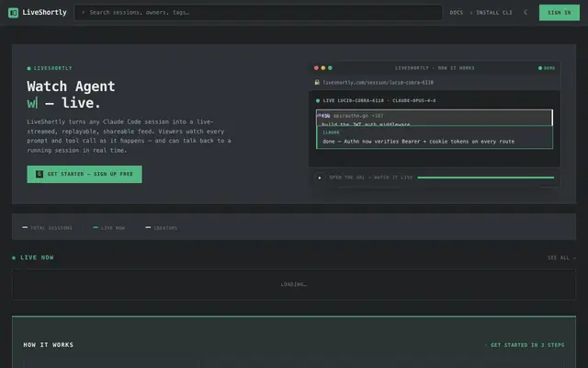
Task: Click the red dot in demo window
Action: (316, 68)
